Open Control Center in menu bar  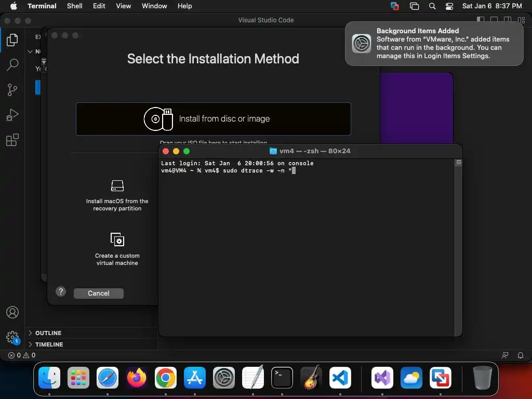click(449, 6)
